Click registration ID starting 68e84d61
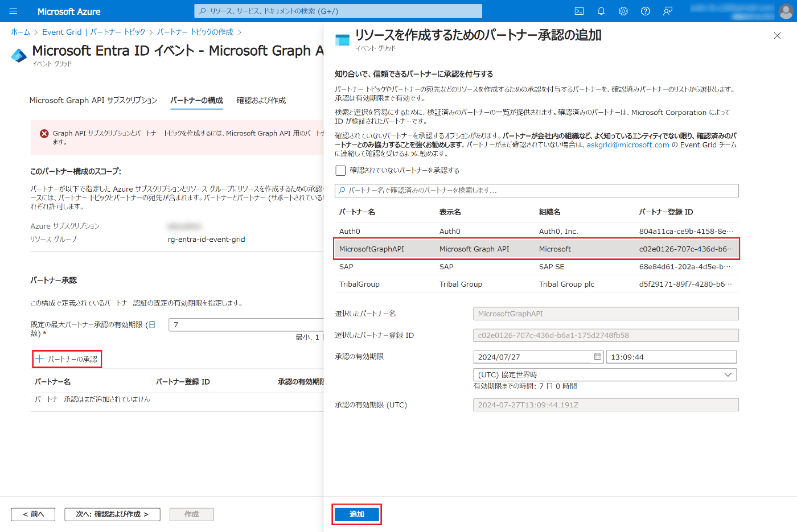Image resolution: width=797 pixels, height=532 pixels. click(685, 266)
